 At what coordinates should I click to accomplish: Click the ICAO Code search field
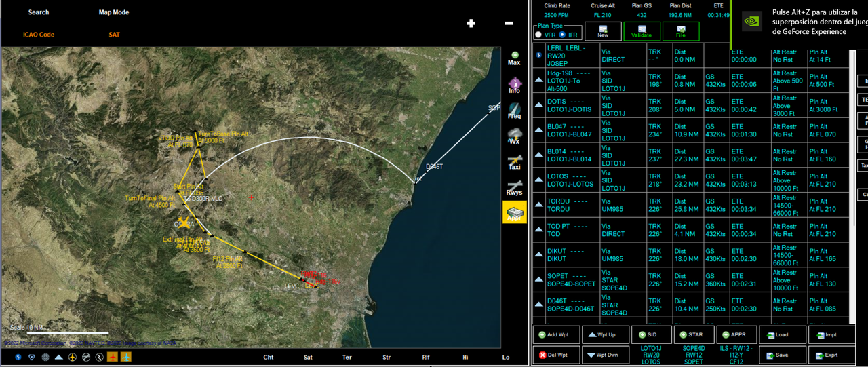(38, 35)
